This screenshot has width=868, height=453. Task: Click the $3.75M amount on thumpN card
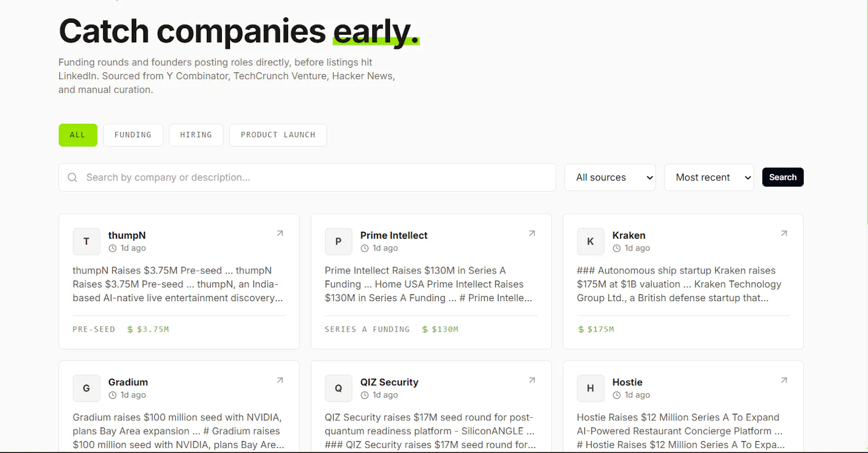148,329
